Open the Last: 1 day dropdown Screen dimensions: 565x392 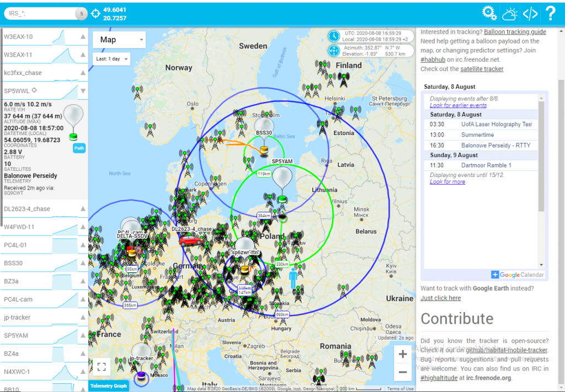111,59
